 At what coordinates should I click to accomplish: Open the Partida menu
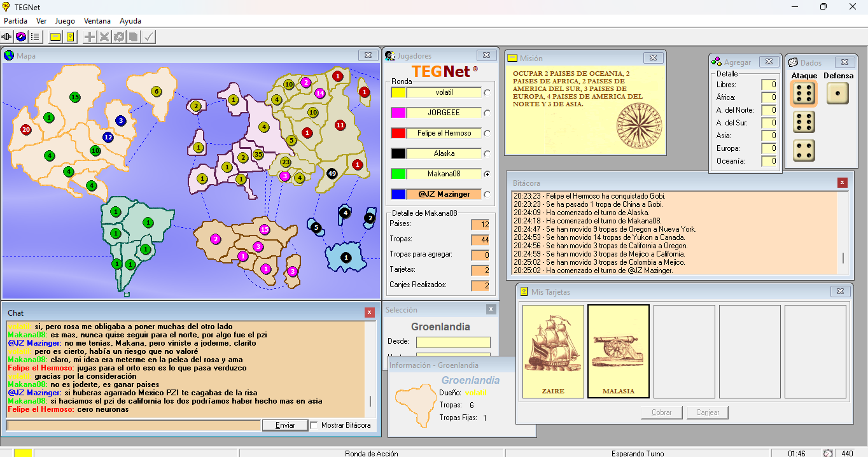point(15,21)
